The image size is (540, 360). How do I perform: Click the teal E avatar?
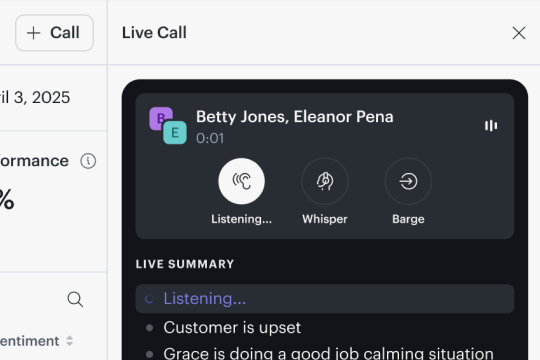pos(175,133)
